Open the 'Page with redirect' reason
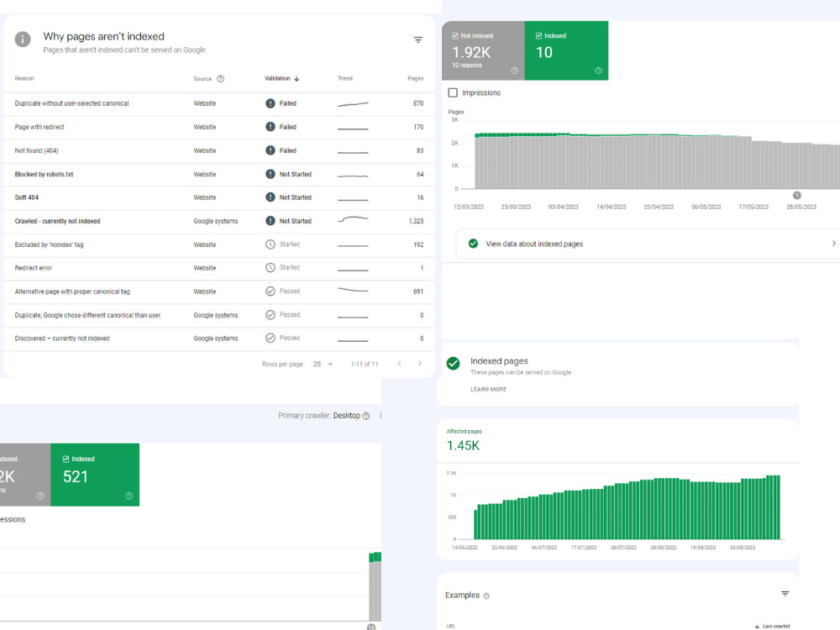 [x=218, y=127]
